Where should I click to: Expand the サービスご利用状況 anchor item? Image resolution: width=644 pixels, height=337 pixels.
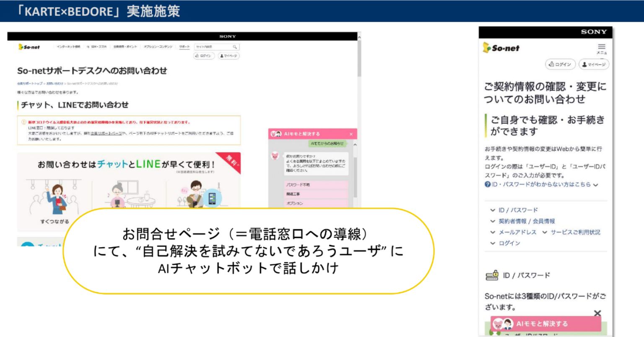571,232
